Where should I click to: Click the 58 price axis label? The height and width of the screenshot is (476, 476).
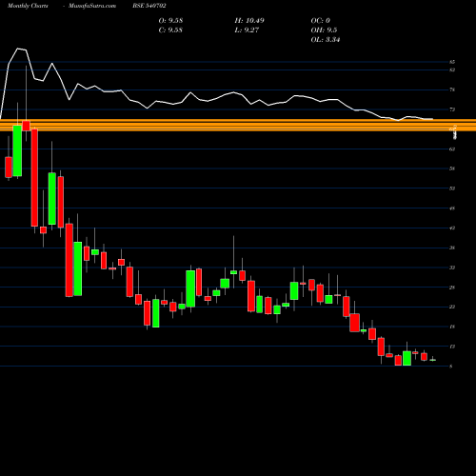(452, 169)
